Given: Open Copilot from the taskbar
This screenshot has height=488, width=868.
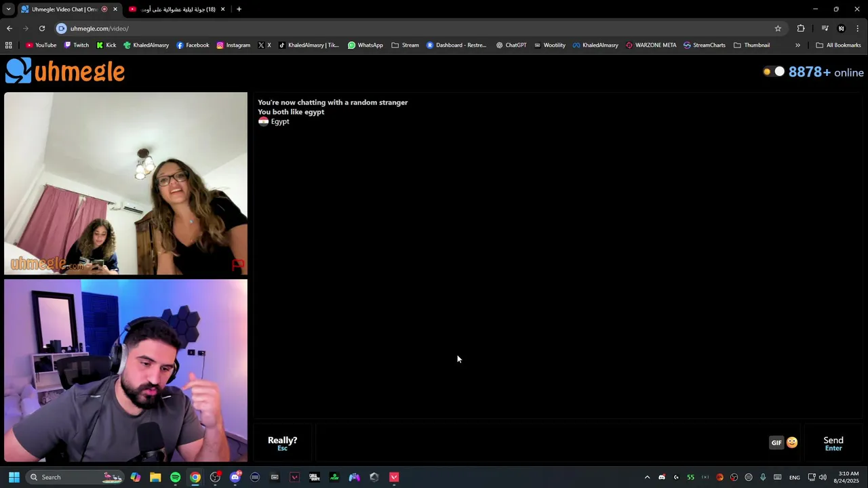Looking at the screenshot, I should click(x=136, y=477).
